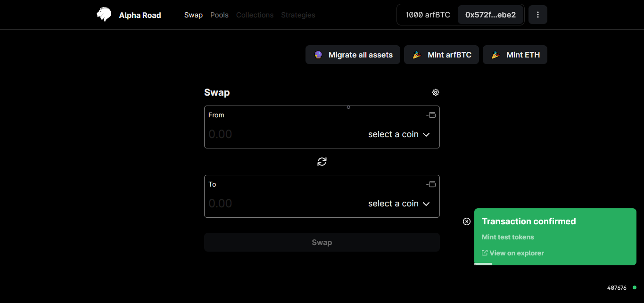Open wallet address 0x572f...ebe2 button

(x=490, y=15)
